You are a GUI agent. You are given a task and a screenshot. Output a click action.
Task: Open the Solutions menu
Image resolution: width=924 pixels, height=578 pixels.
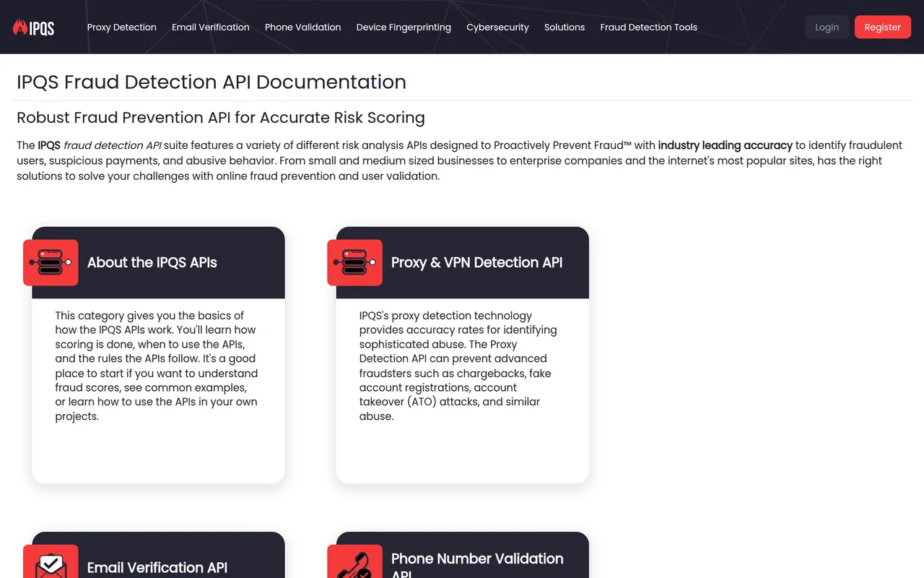point(565,27)
